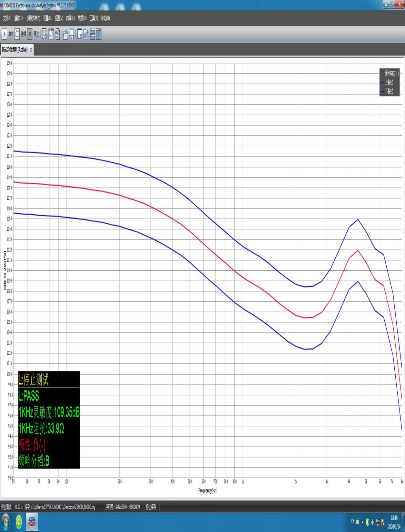Click the 极性:负(-) polarity text
Screen dimensions: 405x532
(x=32, y=445)
